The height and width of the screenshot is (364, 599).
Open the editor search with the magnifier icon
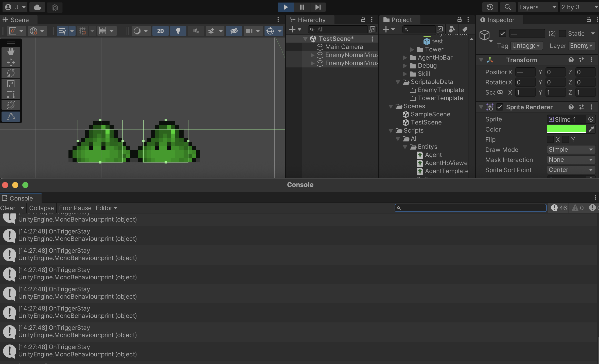[x=507, y=7]
